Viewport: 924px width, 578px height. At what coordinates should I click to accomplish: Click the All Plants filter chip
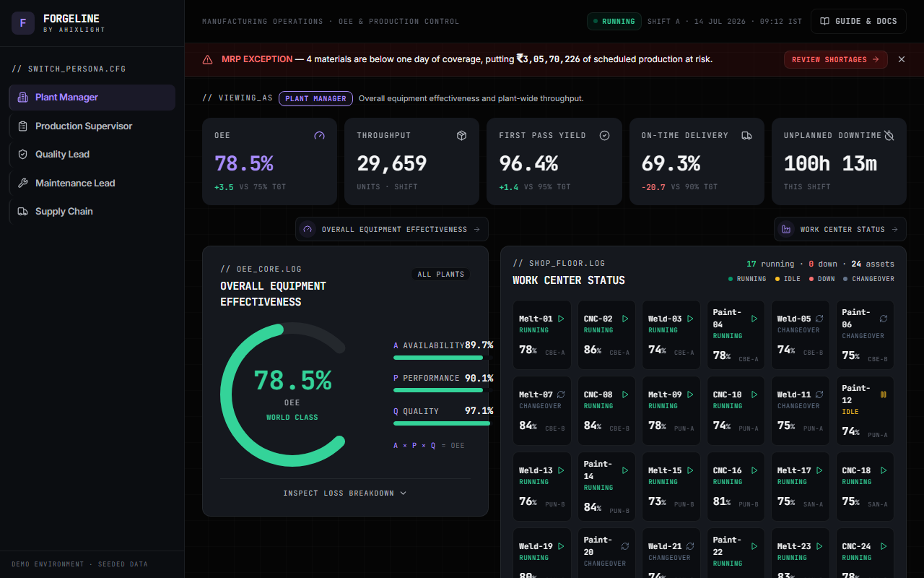[x=441, y=275]
